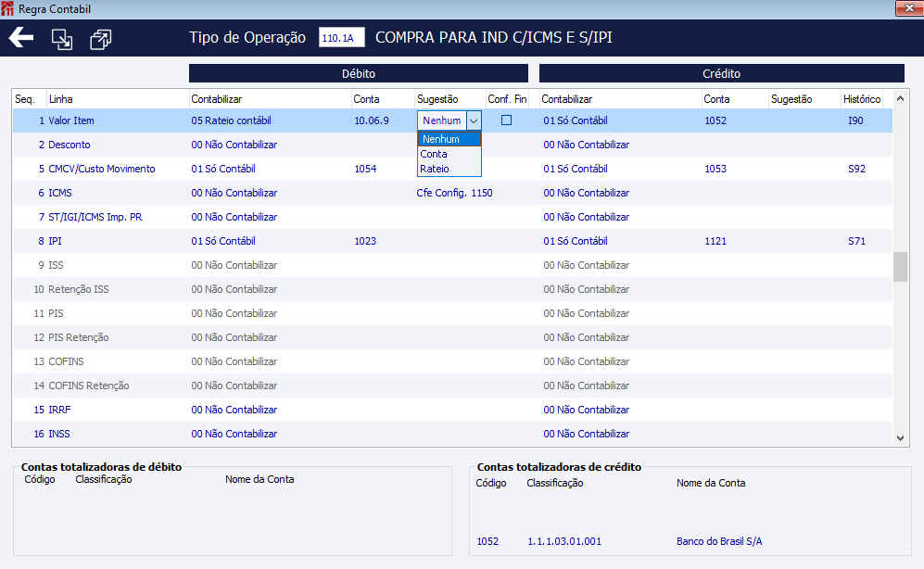Click the Histórico column header
The image size is (924, 569).
tap(862, 99)
